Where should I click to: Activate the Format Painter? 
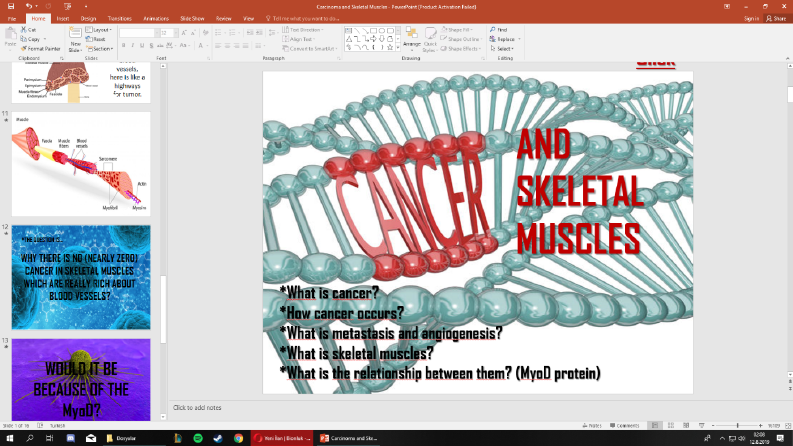tap(40, 49)
